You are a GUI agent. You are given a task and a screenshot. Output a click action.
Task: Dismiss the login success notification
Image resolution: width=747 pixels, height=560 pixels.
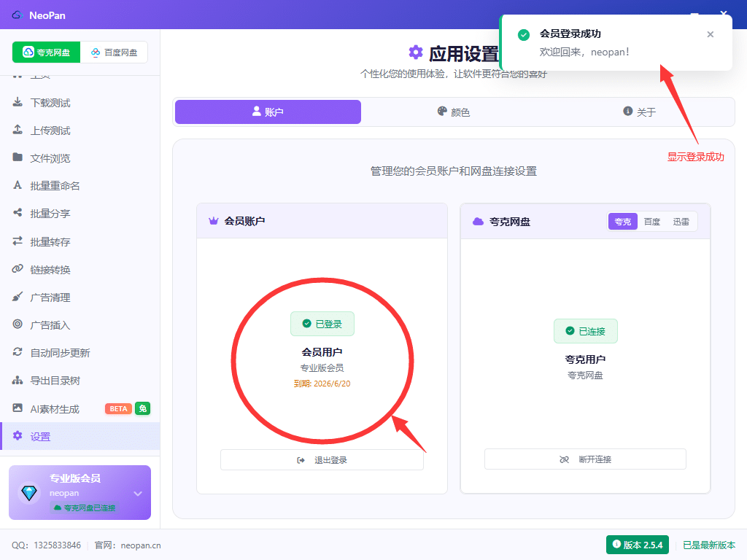click(x=711, y=34)
